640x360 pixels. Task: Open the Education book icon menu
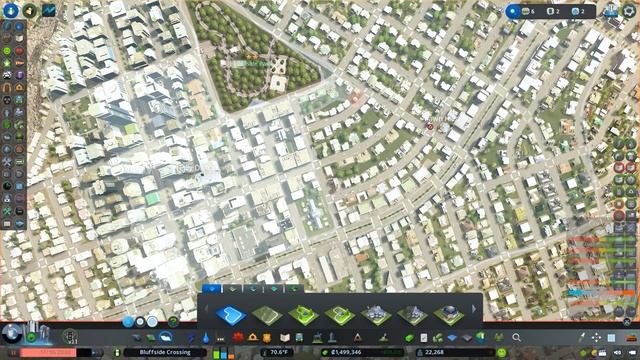pyautogui.click(x=285, y=338)
